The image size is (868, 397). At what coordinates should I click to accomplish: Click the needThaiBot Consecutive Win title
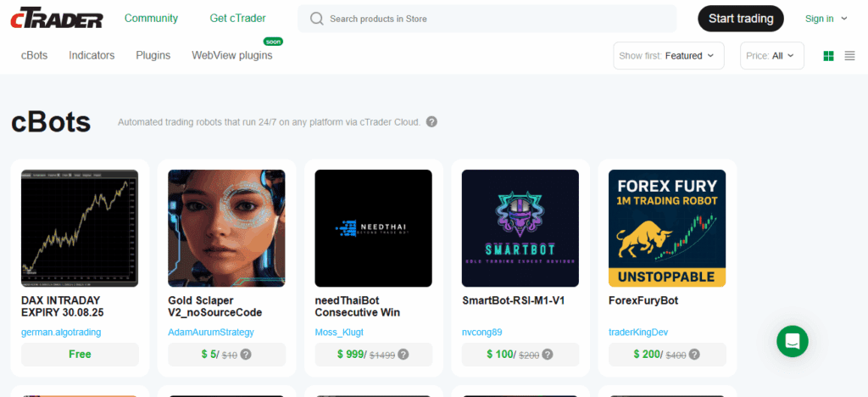pyautogui.click(x=358, y=307)
